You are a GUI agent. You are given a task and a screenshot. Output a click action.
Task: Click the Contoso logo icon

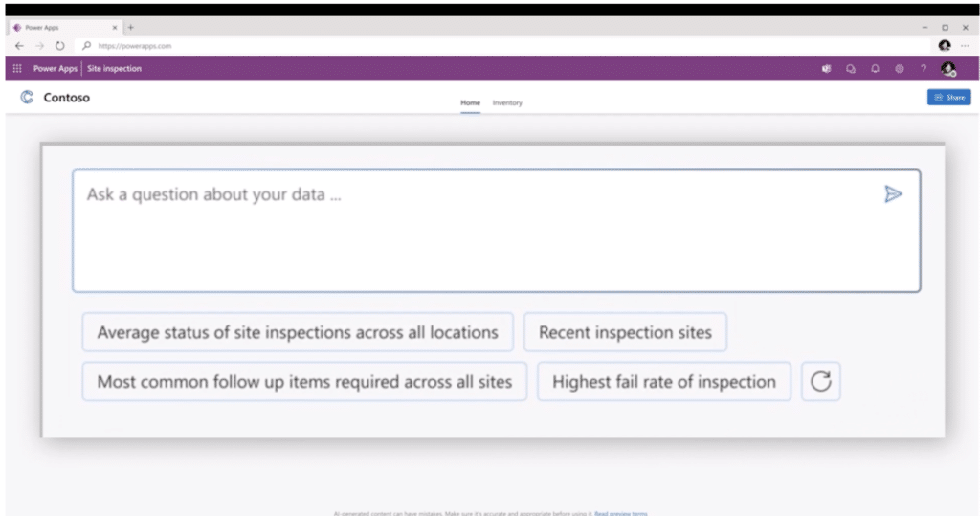coord(27,98)
